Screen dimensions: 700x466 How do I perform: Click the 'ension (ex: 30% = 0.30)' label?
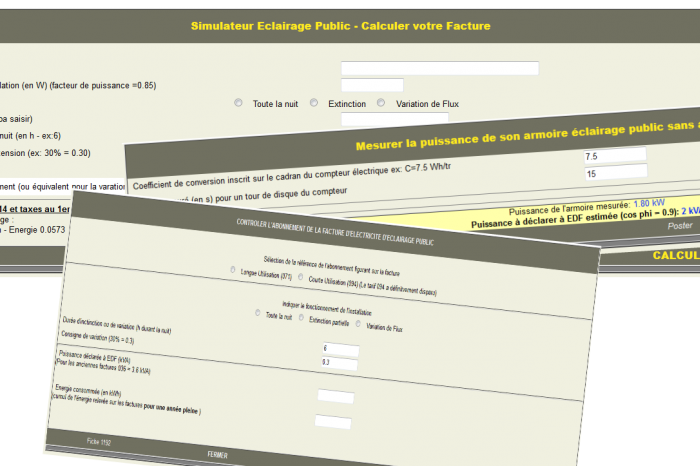[x=45, y=153]
